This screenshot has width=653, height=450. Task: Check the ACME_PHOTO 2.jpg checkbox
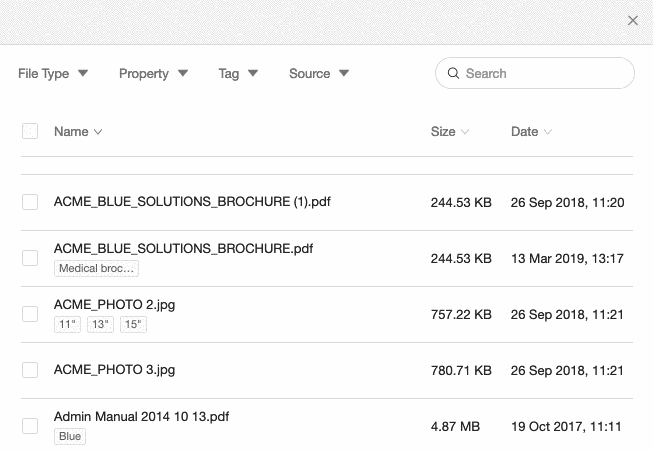click(x=30, y=314)
